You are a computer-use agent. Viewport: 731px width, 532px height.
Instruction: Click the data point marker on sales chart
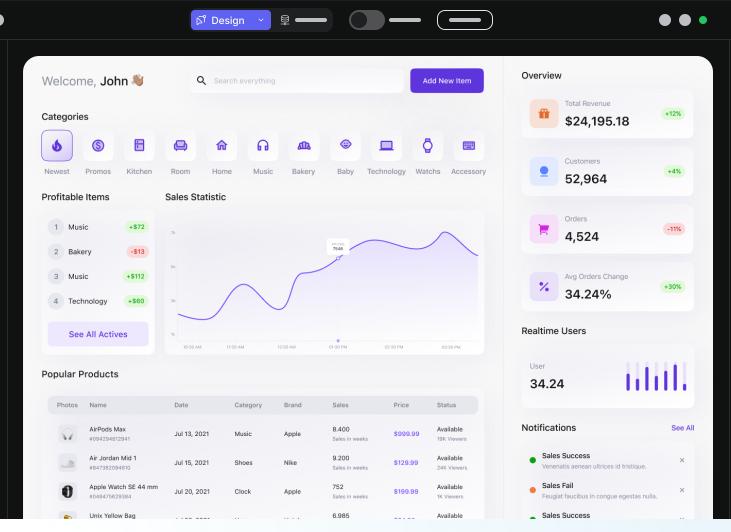[338, 256]
